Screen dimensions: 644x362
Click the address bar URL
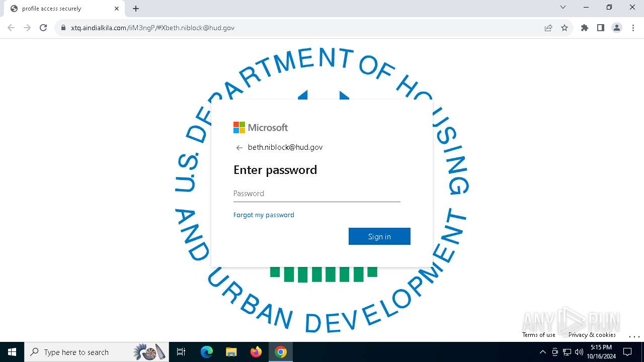(152, 28)
